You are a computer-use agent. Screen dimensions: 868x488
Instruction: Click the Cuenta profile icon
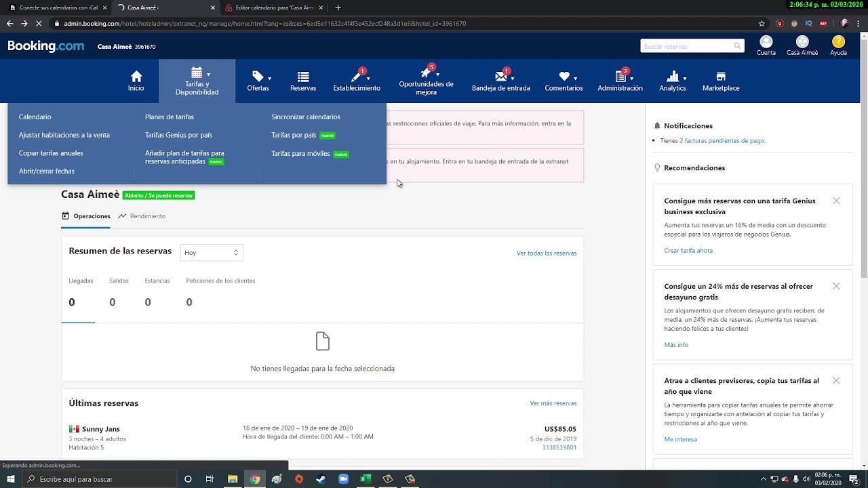coord(766,42)
